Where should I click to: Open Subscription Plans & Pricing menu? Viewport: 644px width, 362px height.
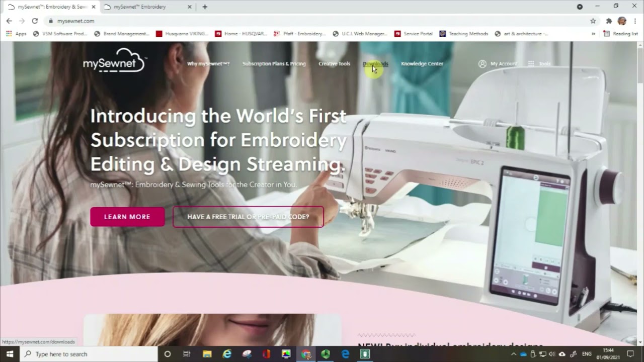(x=274, y=64)
